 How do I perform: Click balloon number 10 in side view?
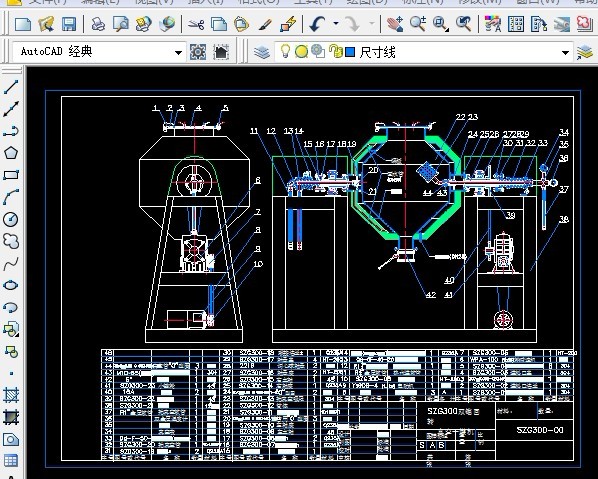click(258, 264)
